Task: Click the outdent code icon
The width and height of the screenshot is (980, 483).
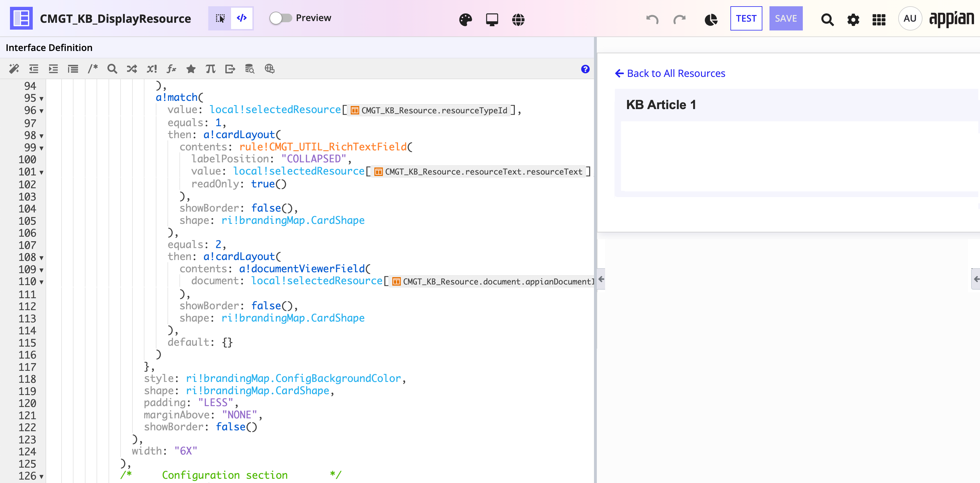Action: pyautogui.click(x=34, y=69)
